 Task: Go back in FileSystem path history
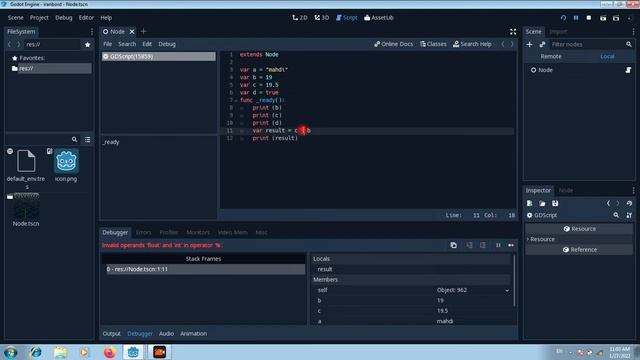pos(9,44)
